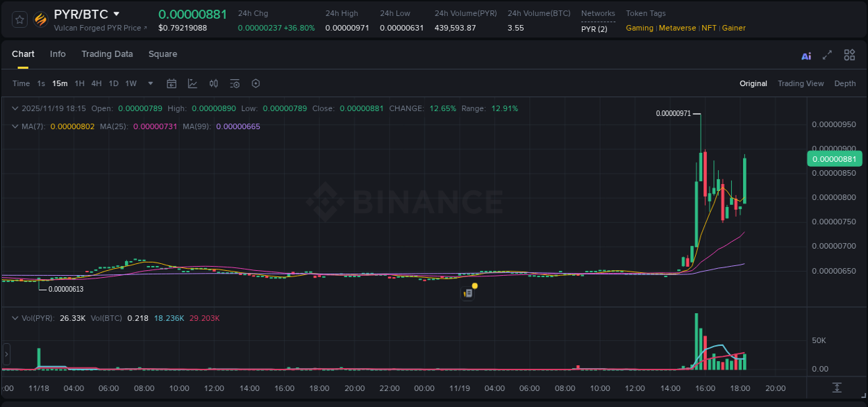The image size is (868, 407).
Task: Toggle the favorite star for PYR/BTC
Action: [19, 19]
